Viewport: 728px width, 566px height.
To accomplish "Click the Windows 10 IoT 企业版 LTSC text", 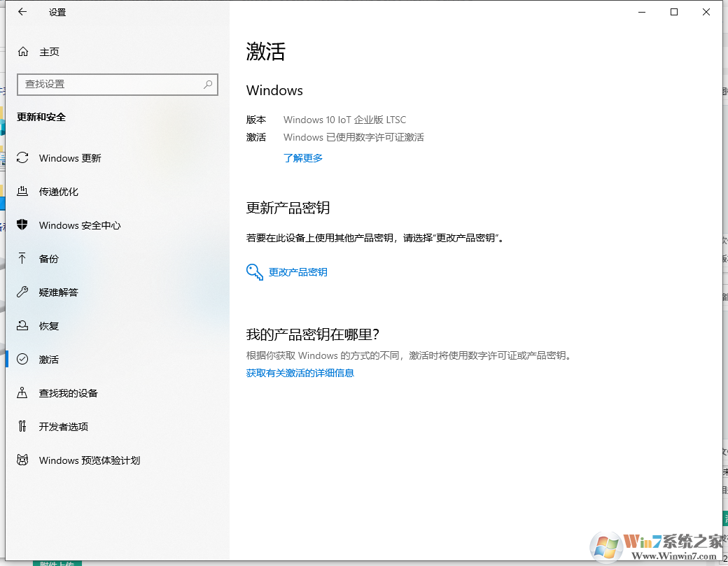I will coord(344,120).
